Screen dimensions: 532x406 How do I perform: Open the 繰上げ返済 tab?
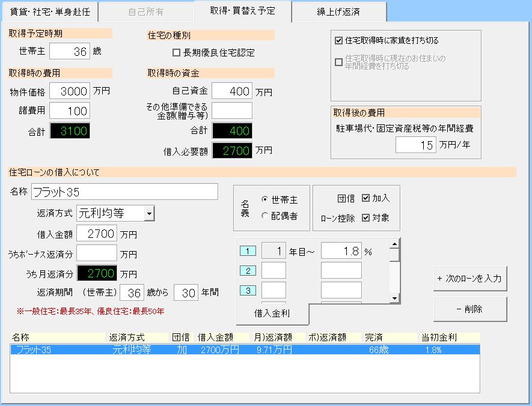pyautogui.click(x=340, y=11)
